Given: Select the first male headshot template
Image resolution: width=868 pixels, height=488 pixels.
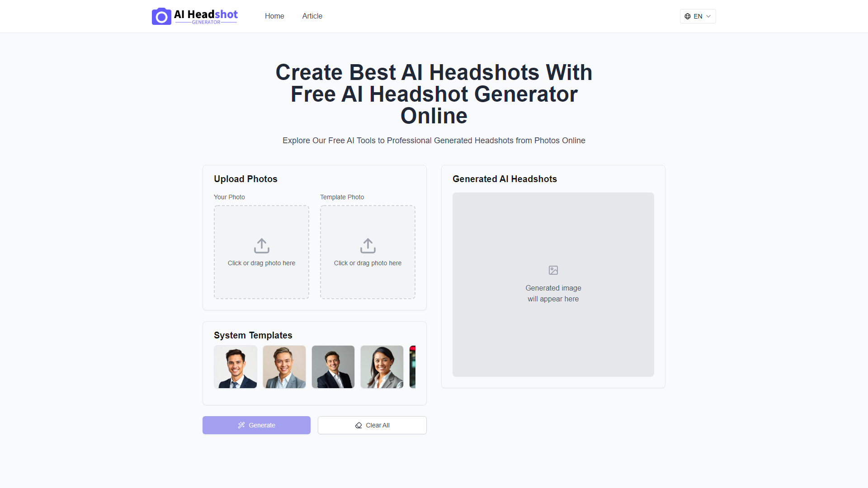Looking at the screenshot, I should click(x=235, y=367).
